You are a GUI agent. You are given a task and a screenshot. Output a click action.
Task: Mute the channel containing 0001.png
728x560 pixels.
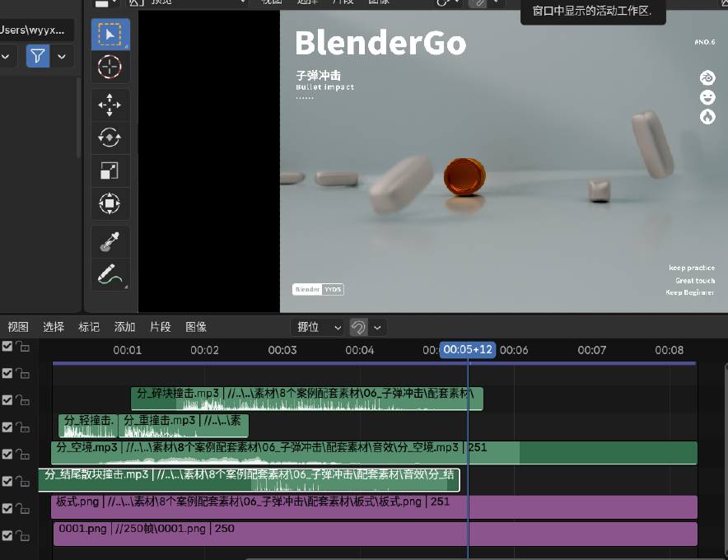tap(7, 535)
